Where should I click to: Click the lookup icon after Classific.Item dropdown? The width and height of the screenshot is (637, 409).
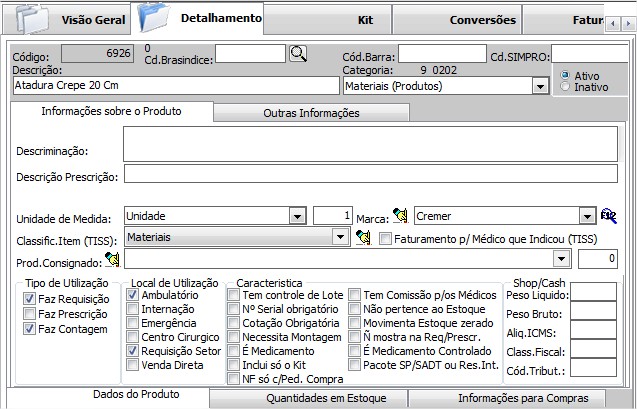[x=365, y=238]
